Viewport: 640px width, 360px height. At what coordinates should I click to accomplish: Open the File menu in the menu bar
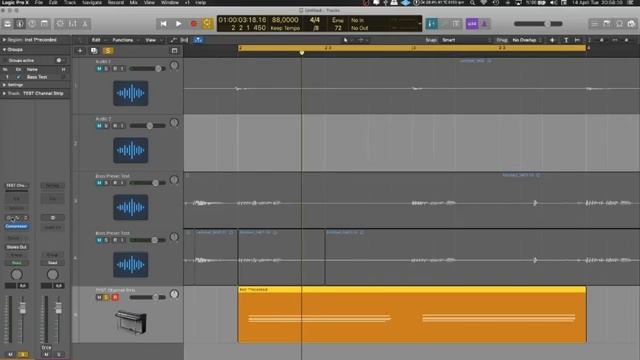(x=39, y=2)
